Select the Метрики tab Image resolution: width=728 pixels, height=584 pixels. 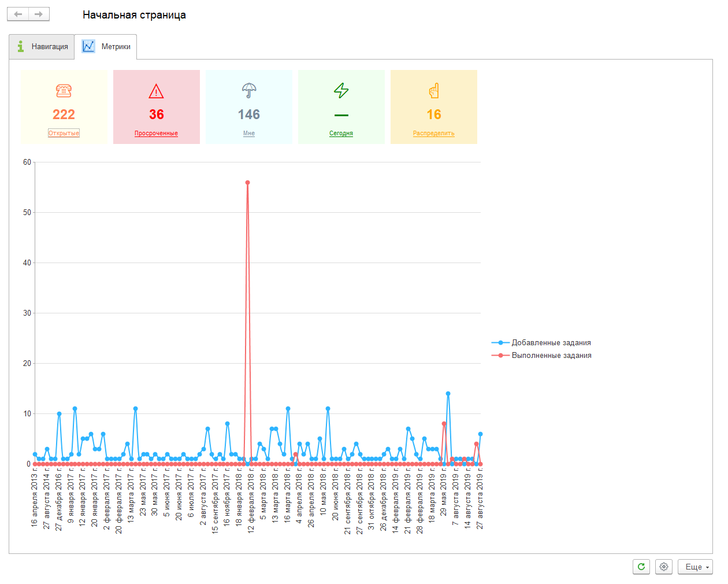pos(106,46)
